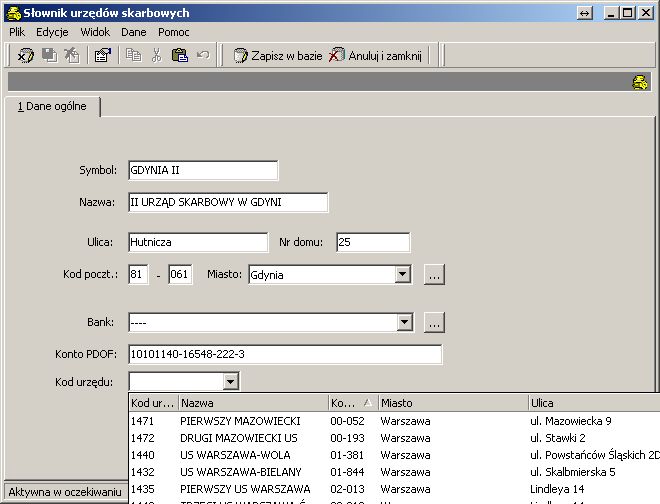The height and width of the screenshot is (504, 660).
Task: Expand the Miasto dropdown arrow
Action: 402,275
